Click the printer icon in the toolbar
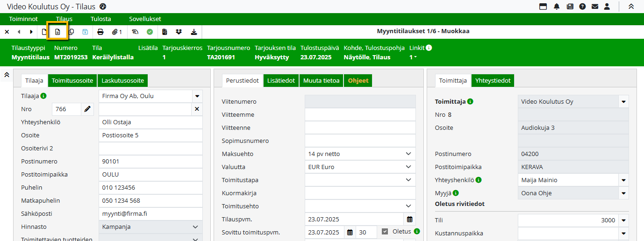Viewport: 644px width, 241px height. [100, 32]
